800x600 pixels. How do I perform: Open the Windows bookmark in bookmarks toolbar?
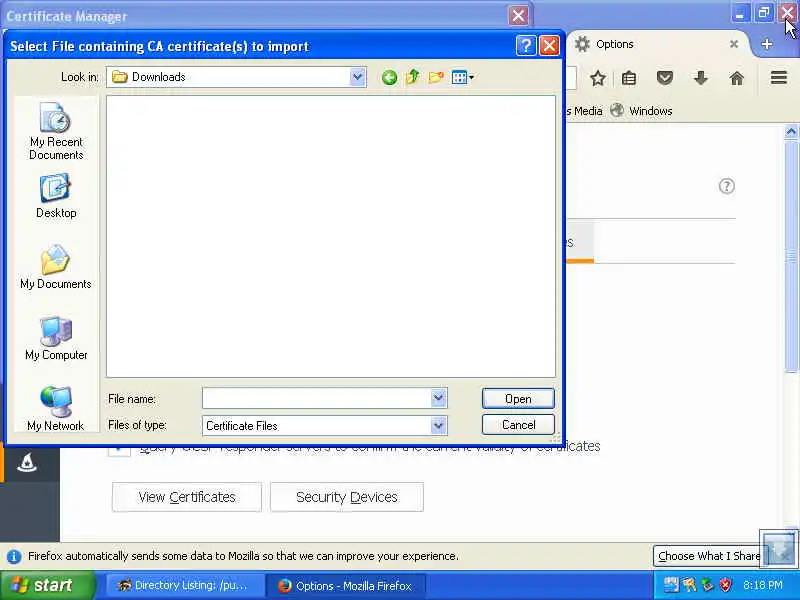click(x=642, y=111)
